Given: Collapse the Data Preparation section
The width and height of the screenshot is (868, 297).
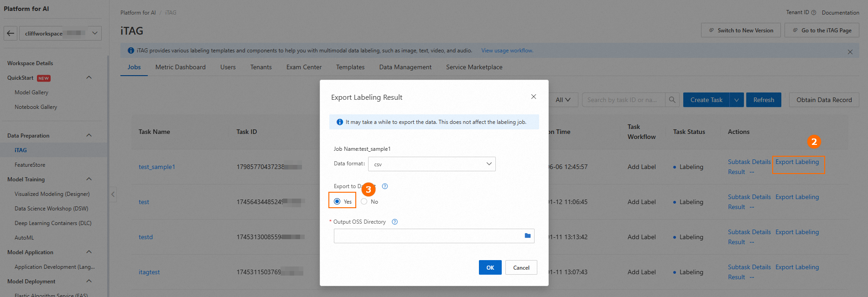Looking at the screenshot, I should [89, 136].
